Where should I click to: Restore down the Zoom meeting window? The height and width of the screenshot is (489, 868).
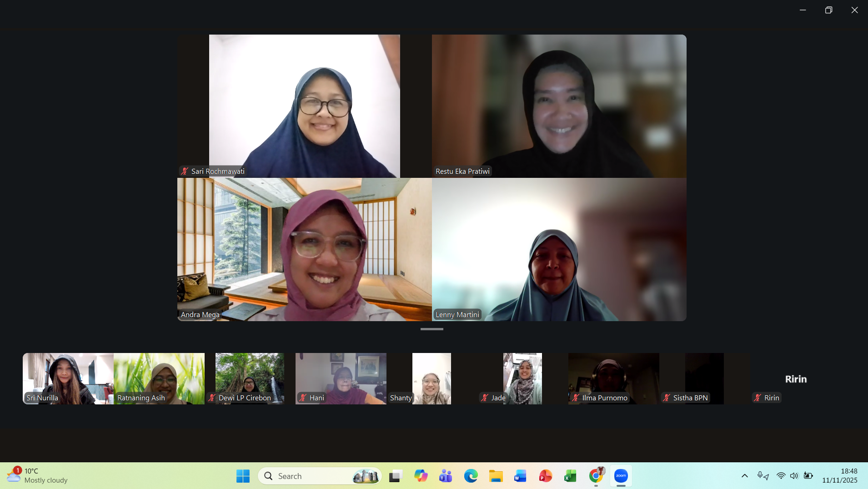tap(828, 10)
